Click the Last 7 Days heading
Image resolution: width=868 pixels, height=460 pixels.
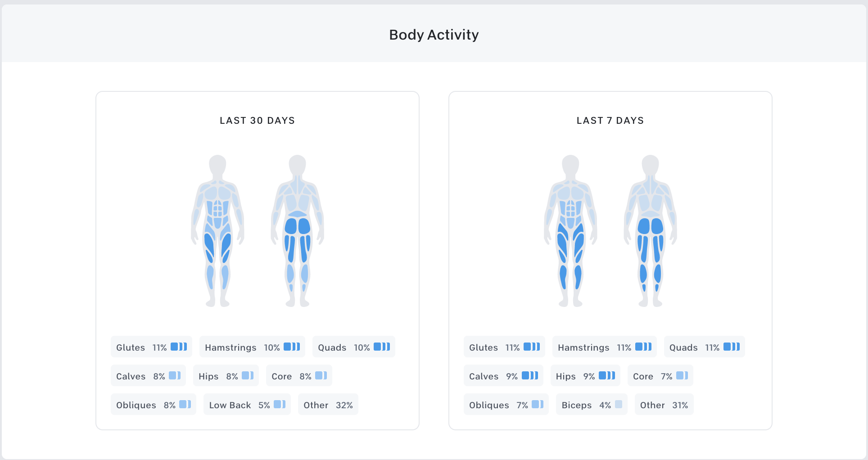coord(610,121)
